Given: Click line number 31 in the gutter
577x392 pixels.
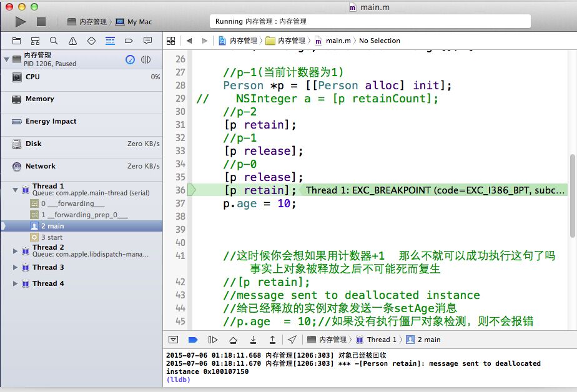Looking at the screenshot, I should (180, 125).
